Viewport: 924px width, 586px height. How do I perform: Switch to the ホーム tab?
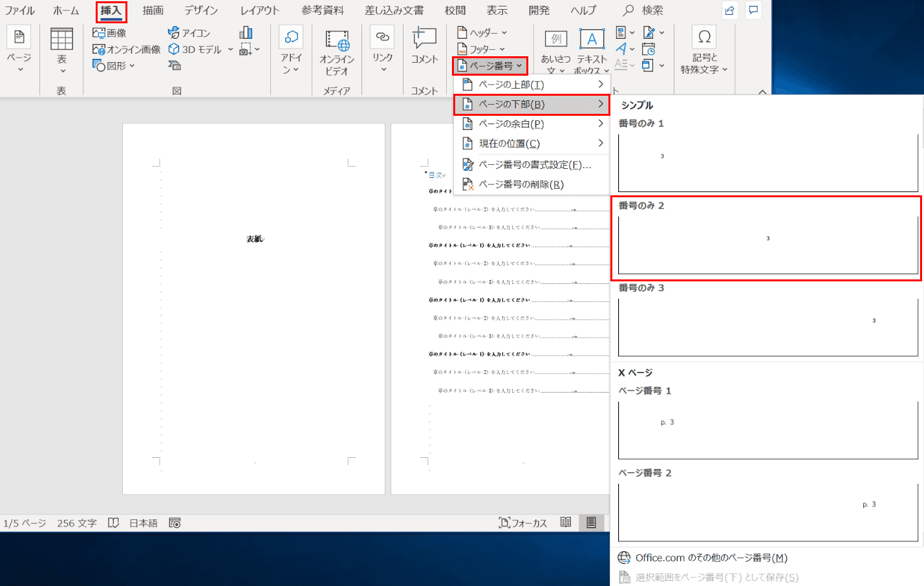tap(66, 10)
